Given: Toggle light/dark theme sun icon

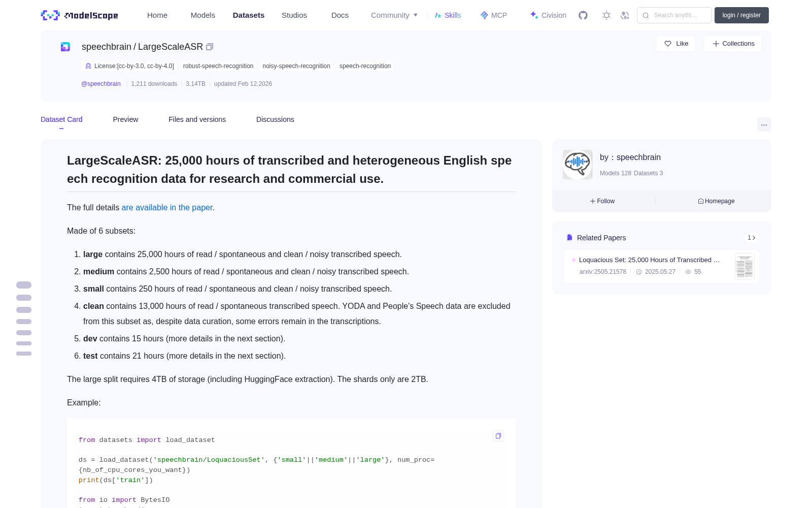Looking at the screenshot, I should [x=606, y=15].
